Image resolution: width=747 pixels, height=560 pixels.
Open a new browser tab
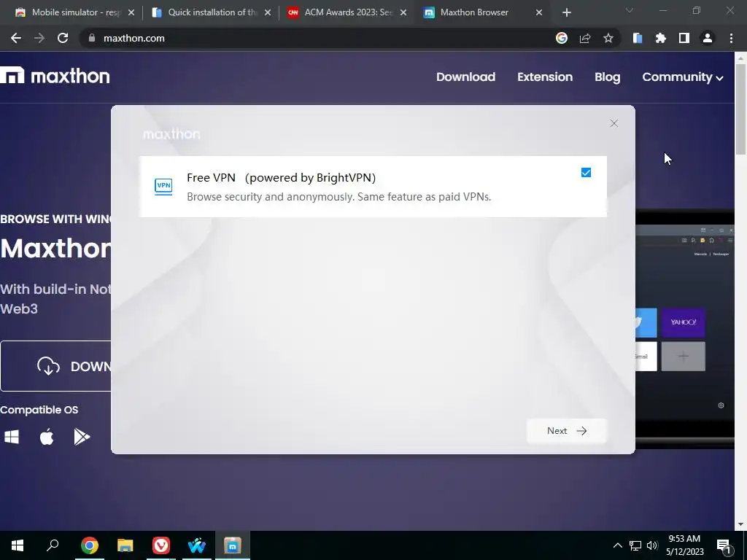(x=566, y=12)
